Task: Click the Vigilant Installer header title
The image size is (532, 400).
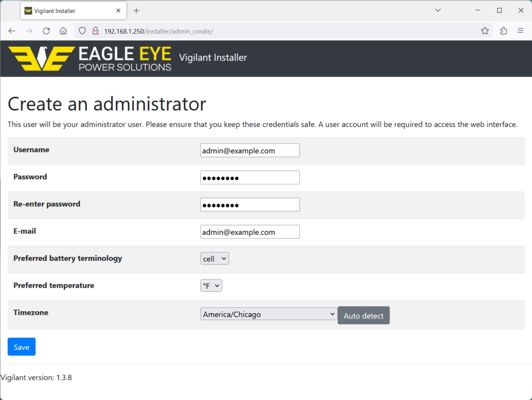Action: click(x=212, y=58)
